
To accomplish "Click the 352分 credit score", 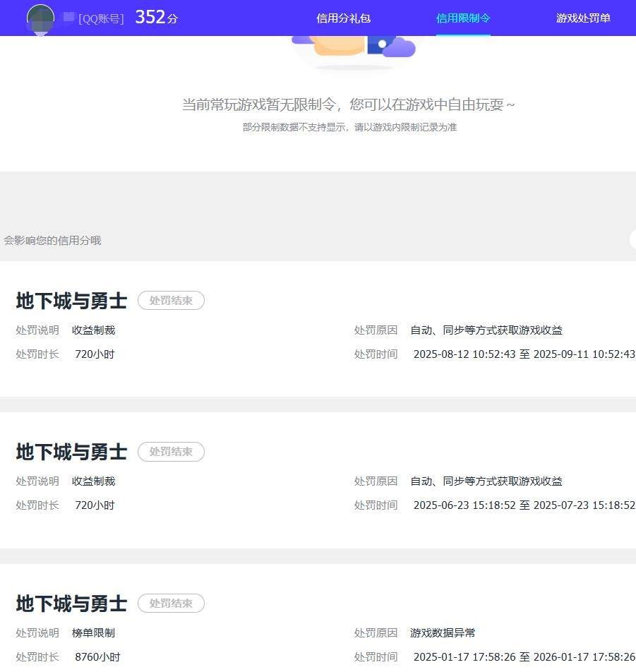I will click(x=157, y=18).
